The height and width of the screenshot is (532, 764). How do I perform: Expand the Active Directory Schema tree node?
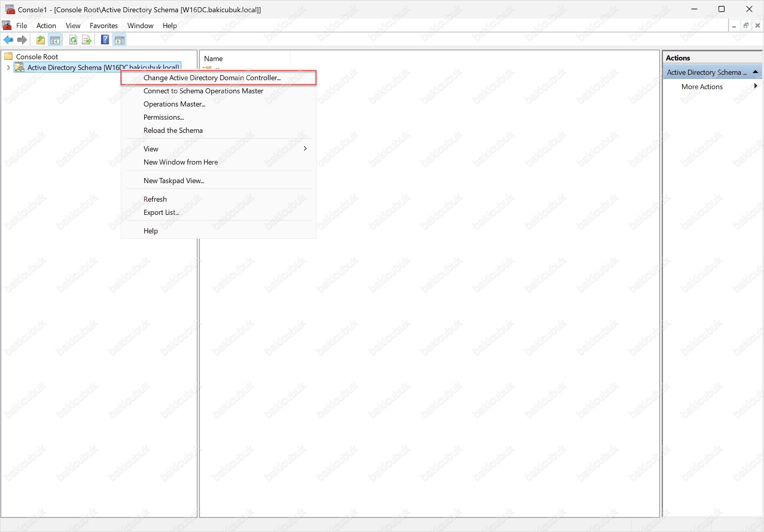[x=8, y=67]
